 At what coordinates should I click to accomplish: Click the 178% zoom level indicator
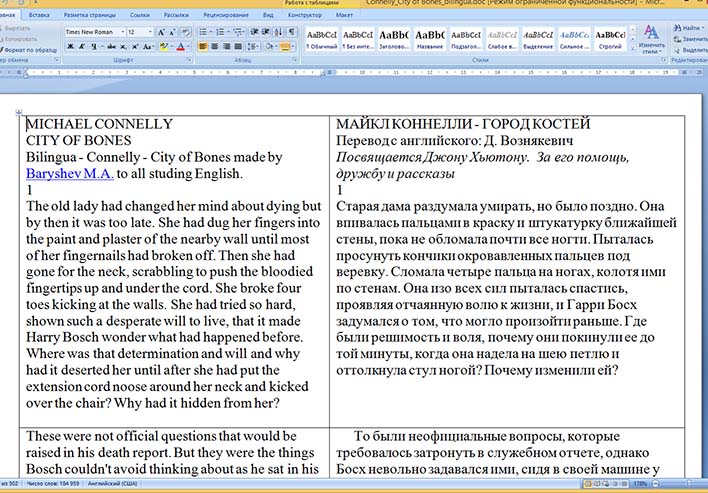[x=640, y=484]
